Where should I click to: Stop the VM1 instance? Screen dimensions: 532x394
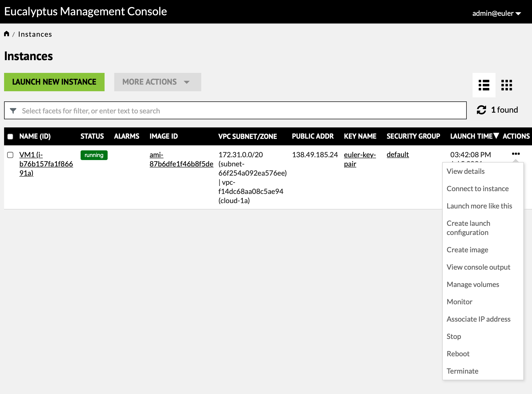pos(454,336)
